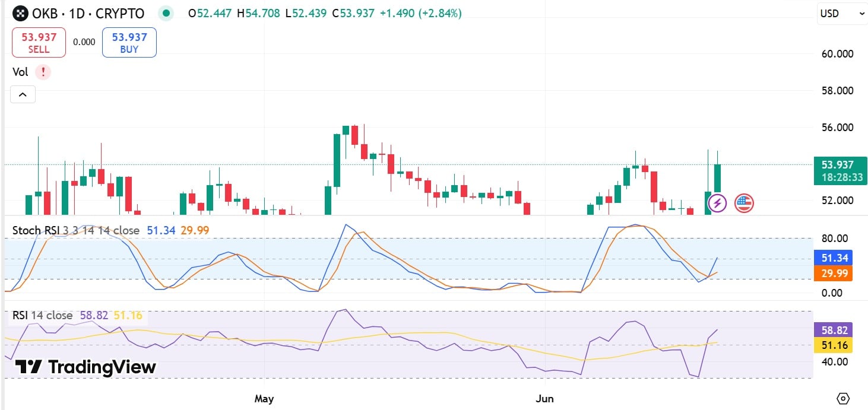Click the green market status dot

pos(166,12)
